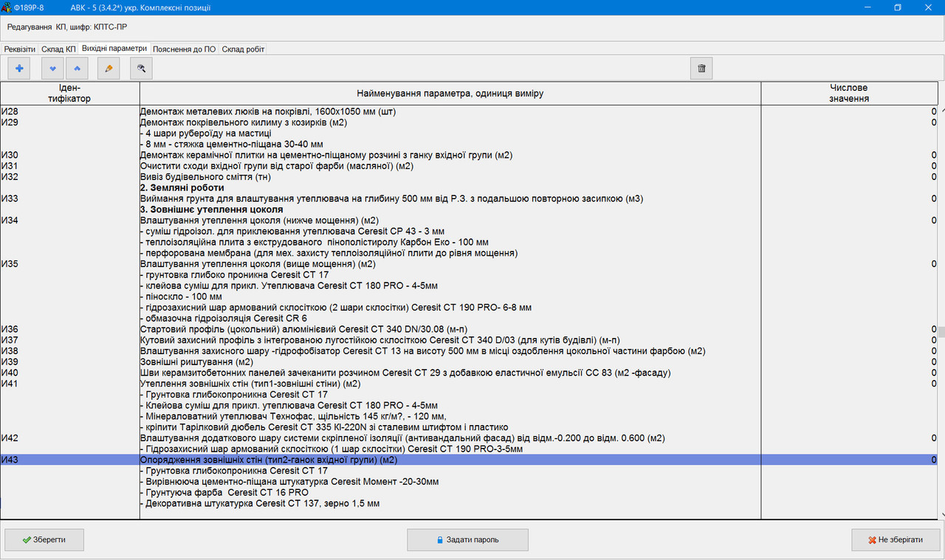The image size is (945, 560).
Task: Click the line Декоративна штукатурка Ceresit CT 137
Action: click(x=261, y=503)
